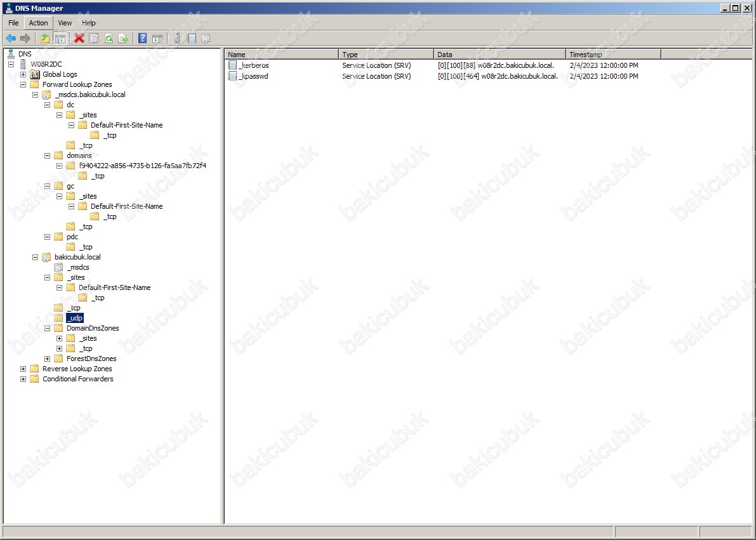The height and width of the screenshot is (540, 756).
Task: Expand the ForestDnsZones folder
Action: 48,359
